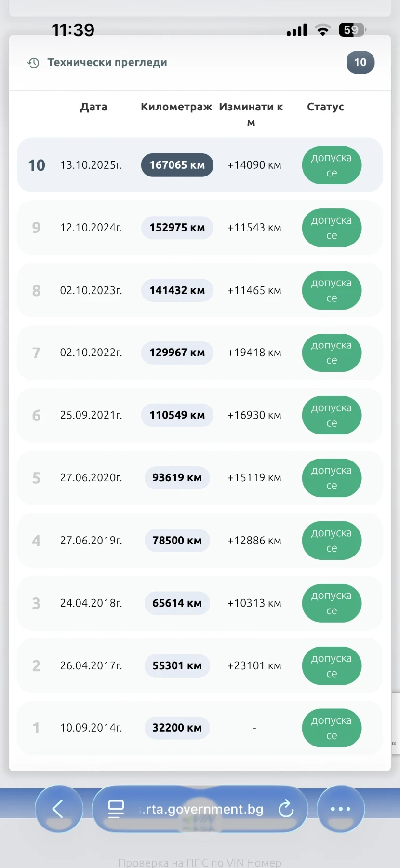Viewport: 400px width, 868px height.
Task: Tap the browser back arrow button
Action: pyautogui.click(x=58, y=809)
